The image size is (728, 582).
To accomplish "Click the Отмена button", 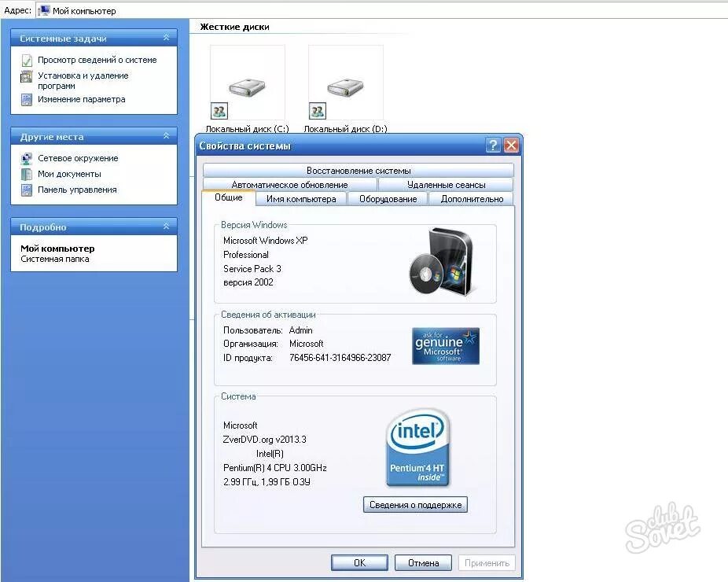I will [423, 563].
